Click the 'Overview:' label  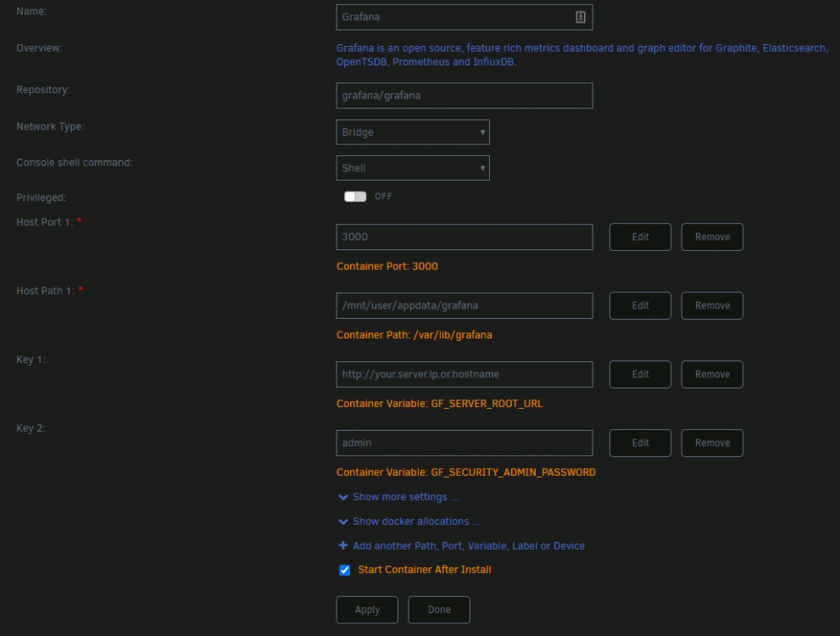(39, 48)
